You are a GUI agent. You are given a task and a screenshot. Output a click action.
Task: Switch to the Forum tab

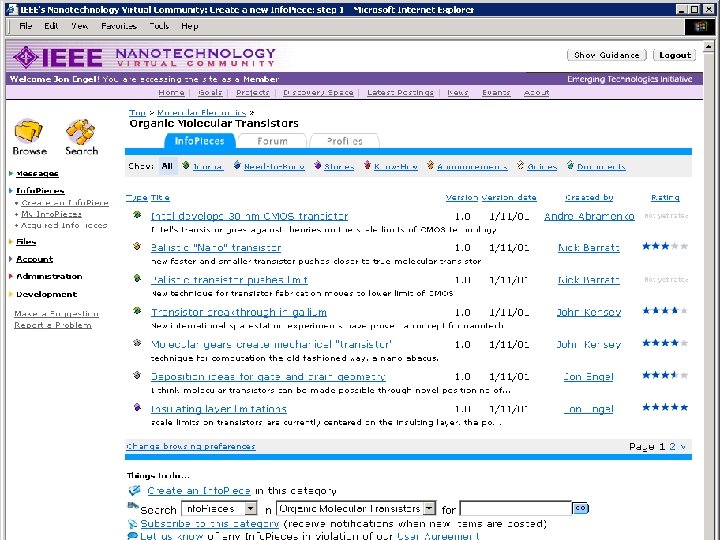(x=272, y=141)
